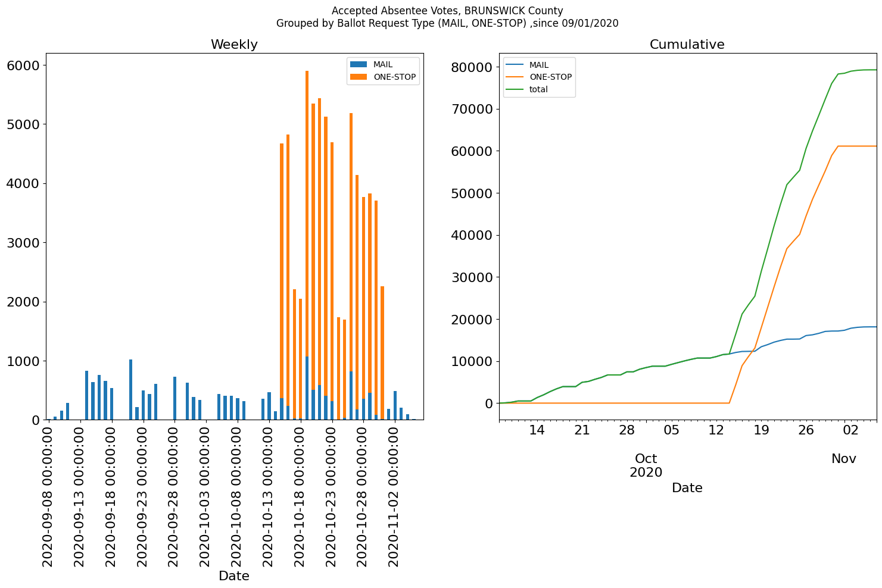The width and height of the screenshot is (882, 588).
Task: Click the 4000 tick on Weekly y-axis
Action: 23,183
